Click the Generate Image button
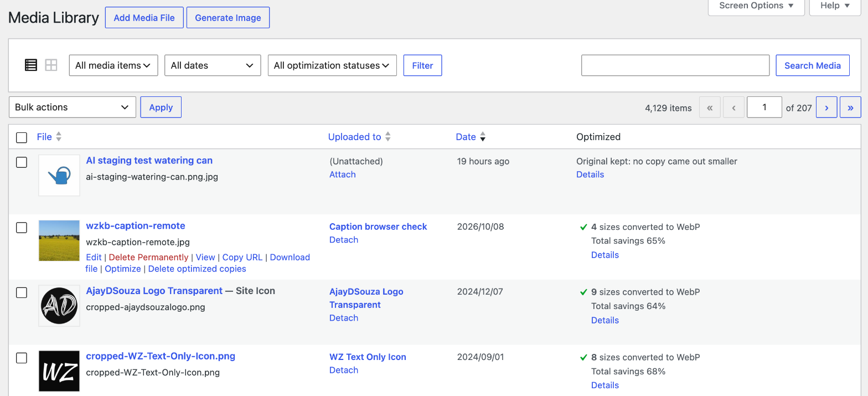 228,18
